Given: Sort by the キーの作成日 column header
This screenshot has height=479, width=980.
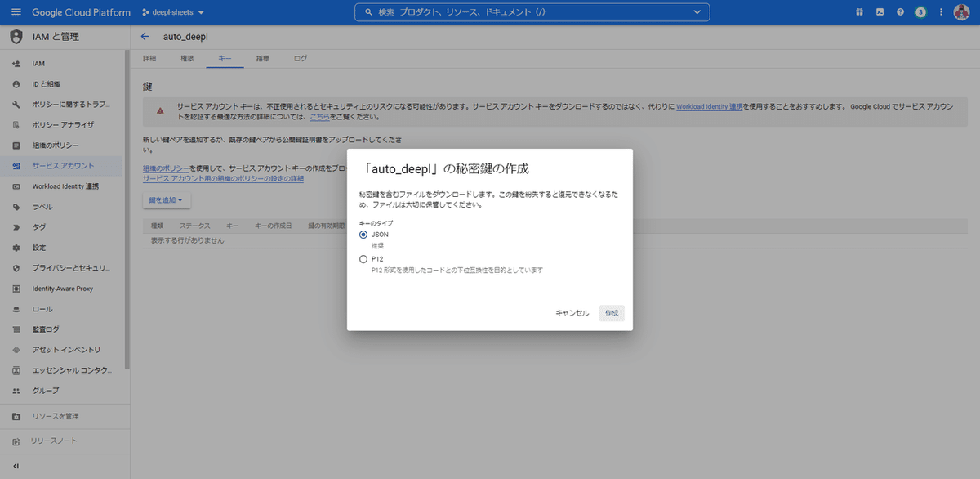Looking at the screenshot, I should [273, 225].
